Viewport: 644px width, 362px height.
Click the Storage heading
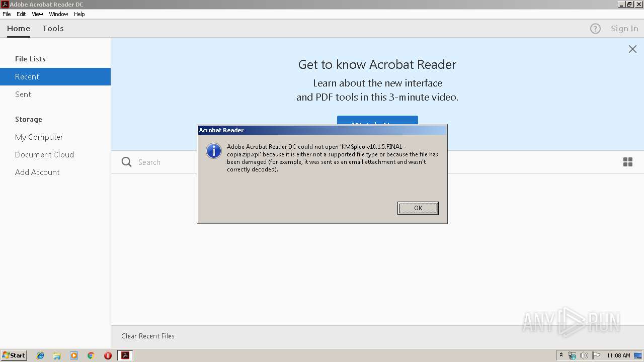coord(29,119)
